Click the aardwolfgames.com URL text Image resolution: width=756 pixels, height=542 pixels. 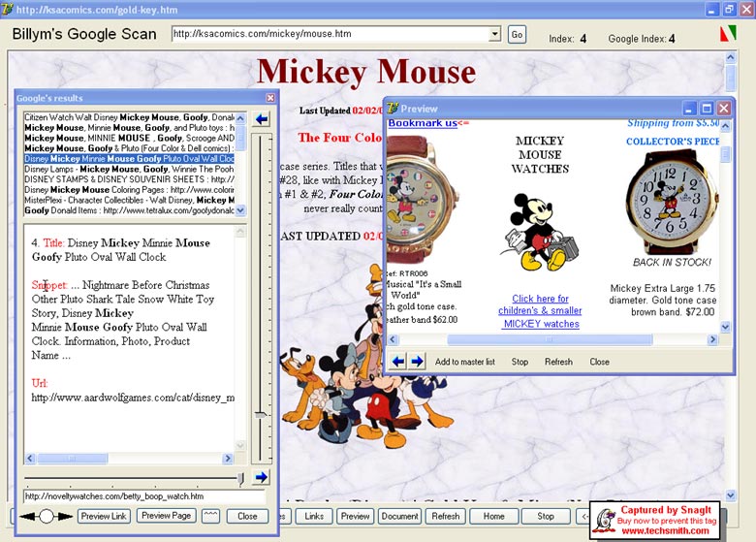click(133, 398)
